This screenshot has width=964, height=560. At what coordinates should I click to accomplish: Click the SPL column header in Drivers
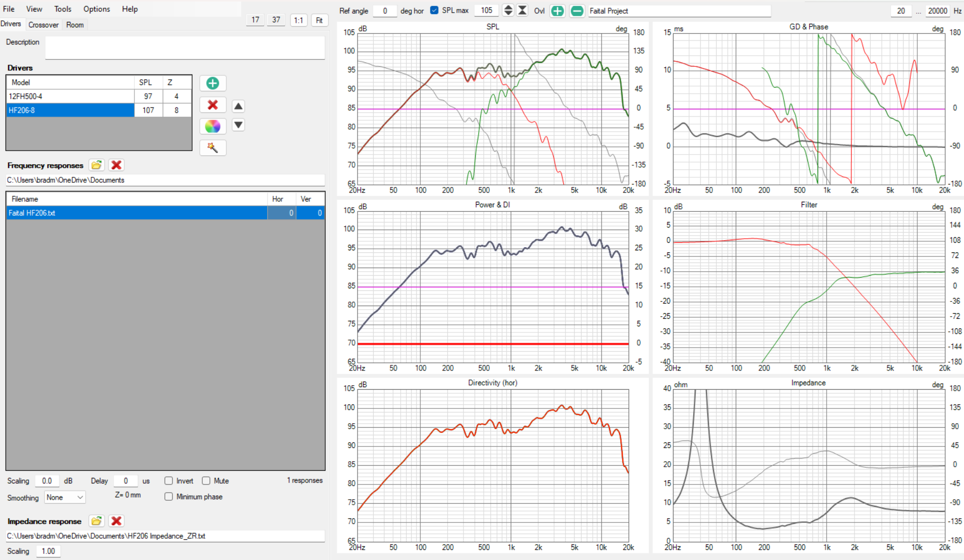pyautogui.click(x=149, y=82)
